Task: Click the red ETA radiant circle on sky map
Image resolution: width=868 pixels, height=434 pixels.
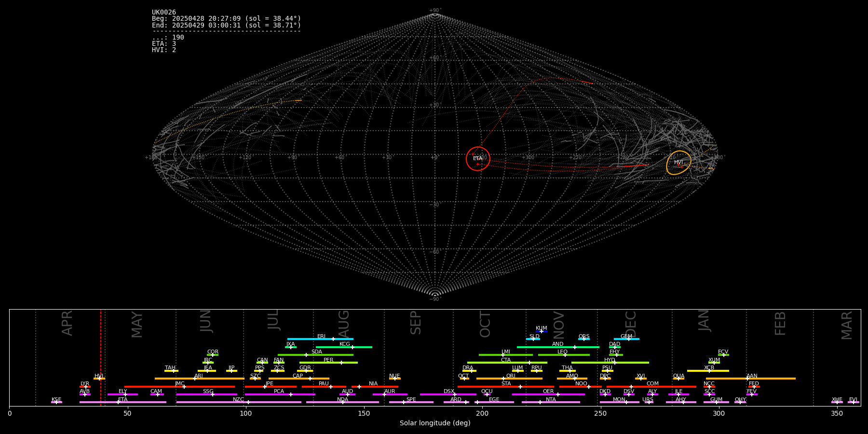Action: (x=478, y=159)
